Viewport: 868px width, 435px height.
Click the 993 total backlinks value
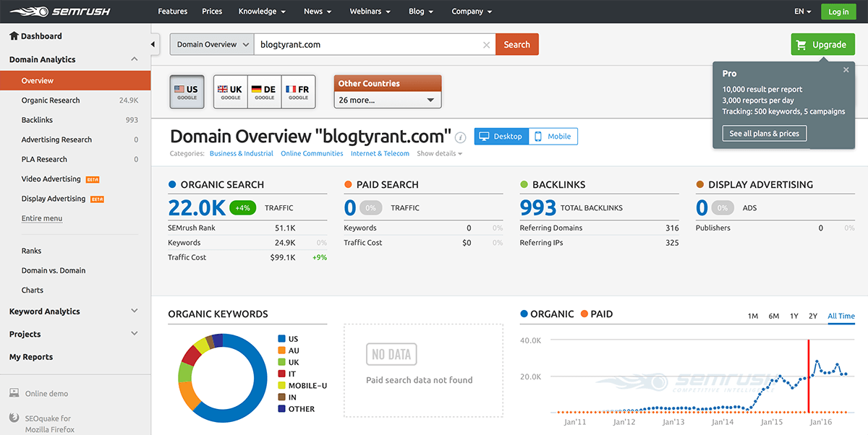click(x=538, y=208)
